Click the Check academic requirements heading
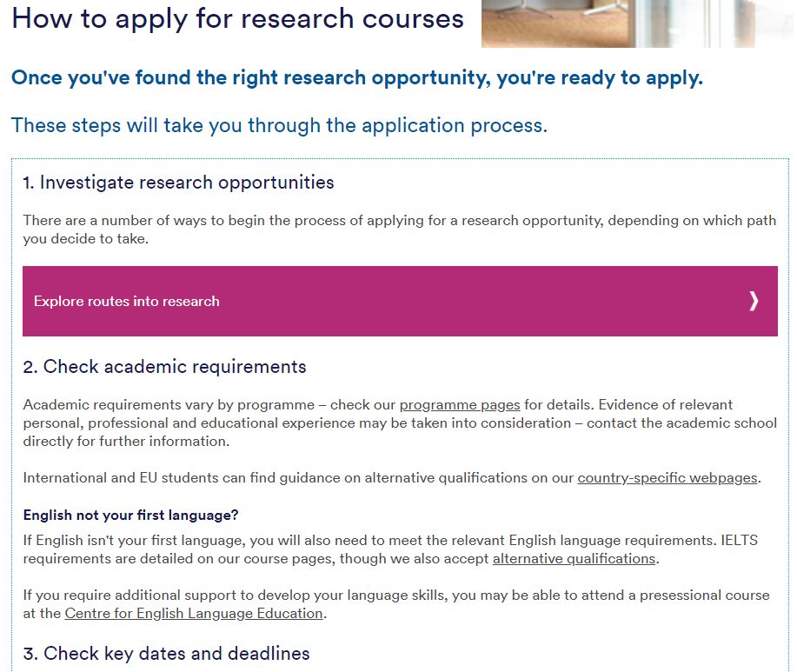This screenshot has width=797, height=672. click(164, 367)
